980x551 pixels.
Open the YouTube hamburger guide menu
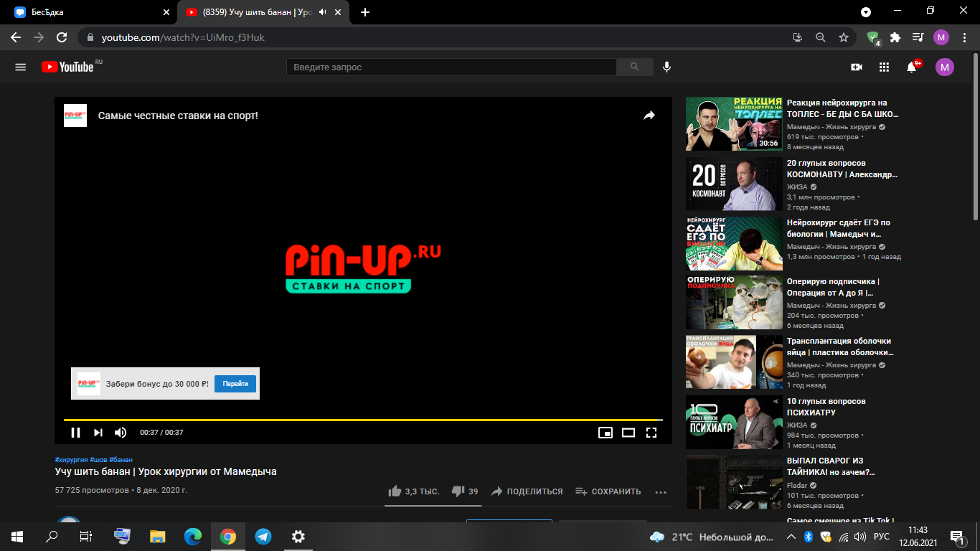click(20, 67)
